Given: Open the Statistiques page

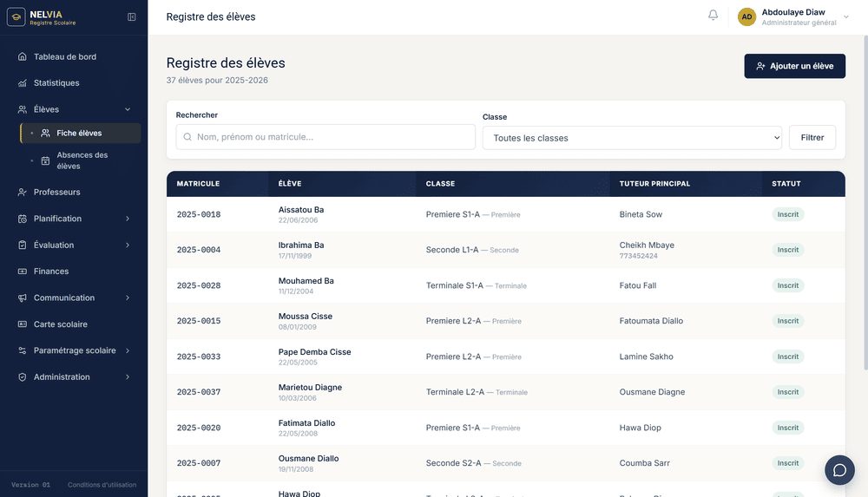Looking at the screenshot, I should [x=56, y=83].
